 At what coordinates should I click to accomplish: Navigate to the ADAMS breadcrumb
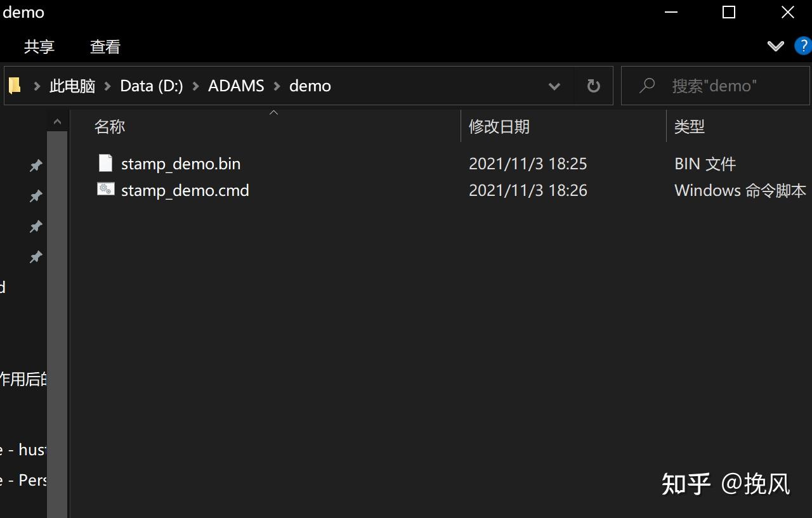click(235, 86)
